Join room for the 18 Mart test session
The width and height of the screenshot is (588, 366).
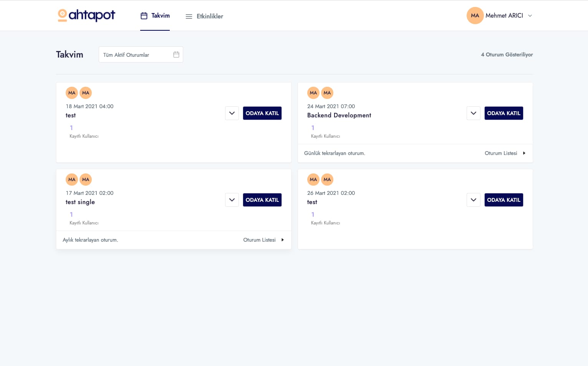tap(262, 113)
